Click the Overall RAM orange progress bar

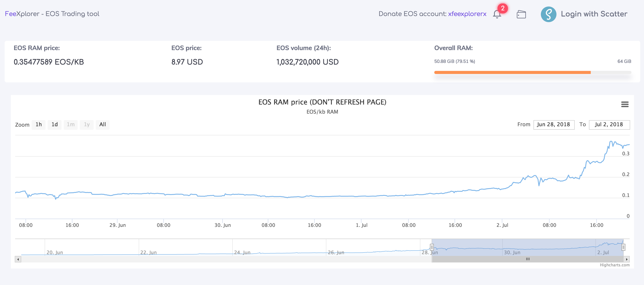click(x=512, y=73)
